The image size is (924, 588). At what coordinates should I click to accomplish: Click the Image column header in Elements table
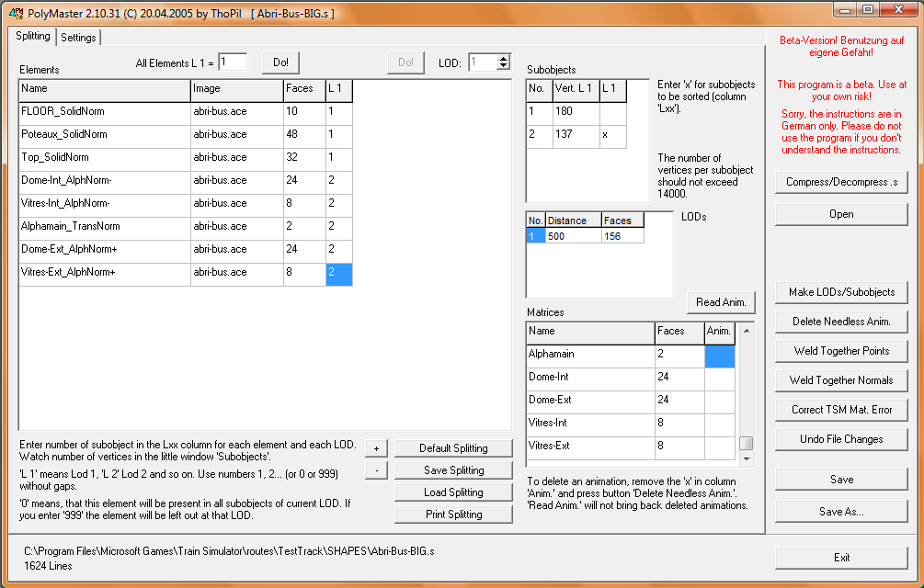click(x=237, y=90)
